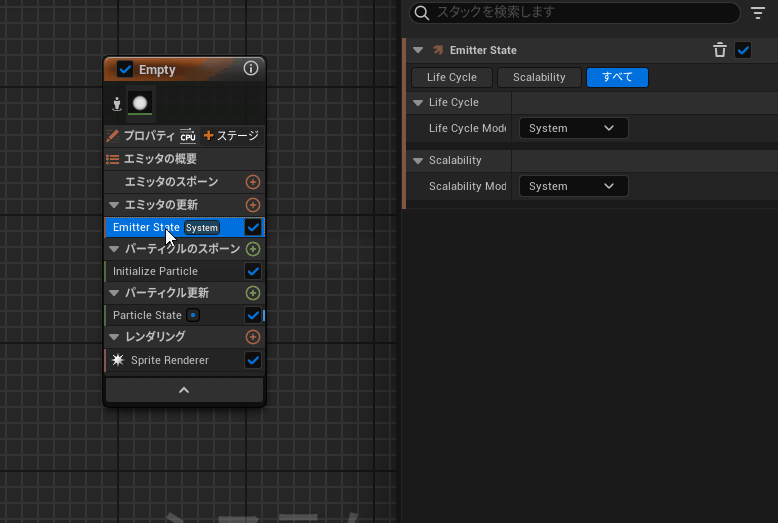
Task: Add module to パーティクル更新 with plus icon
Action: [253, 293]
